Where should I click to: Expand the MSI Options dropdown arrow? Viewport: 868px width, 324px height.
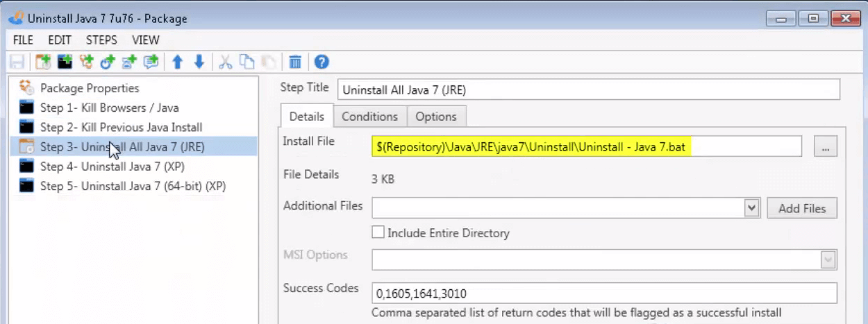[828, 259]
